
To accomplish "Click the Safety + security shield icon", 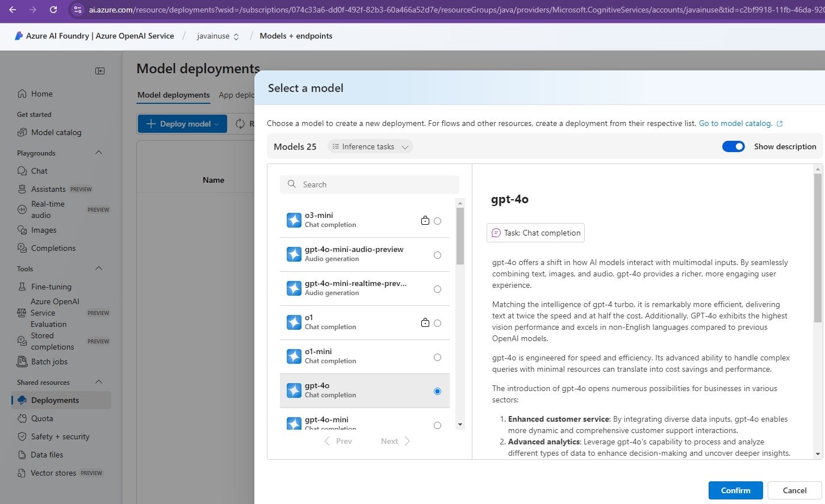I will click(x=22, y=436).
